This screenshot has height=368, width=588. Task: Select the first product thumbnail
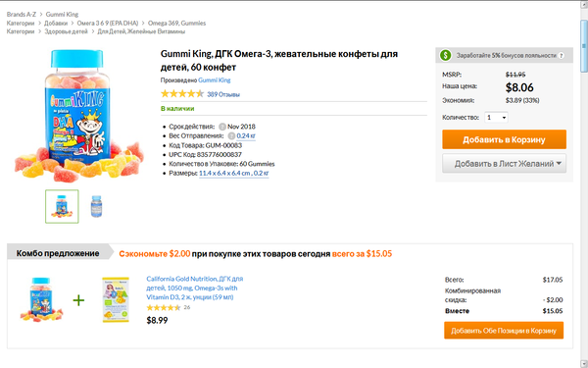coord(63,206)
